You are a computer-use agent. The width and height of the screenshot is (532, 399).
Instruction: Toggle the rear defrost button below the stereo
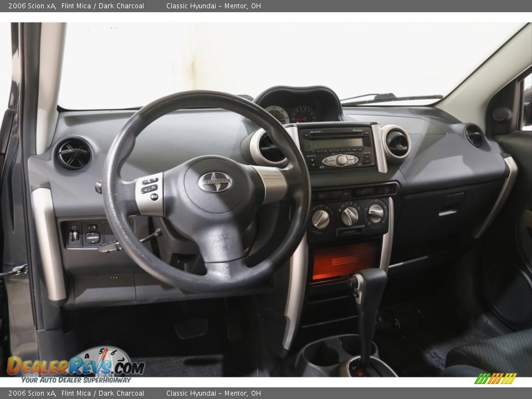[x=360, y=194]
